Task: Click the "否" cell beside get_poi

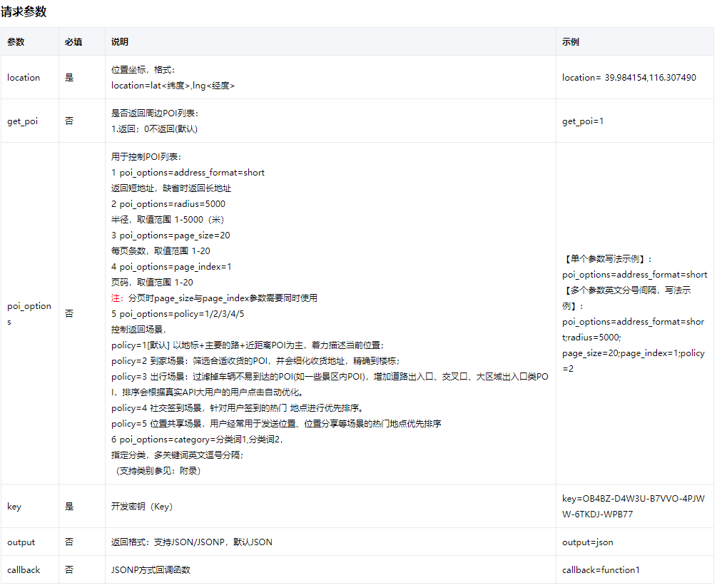Action: [68, 121]
